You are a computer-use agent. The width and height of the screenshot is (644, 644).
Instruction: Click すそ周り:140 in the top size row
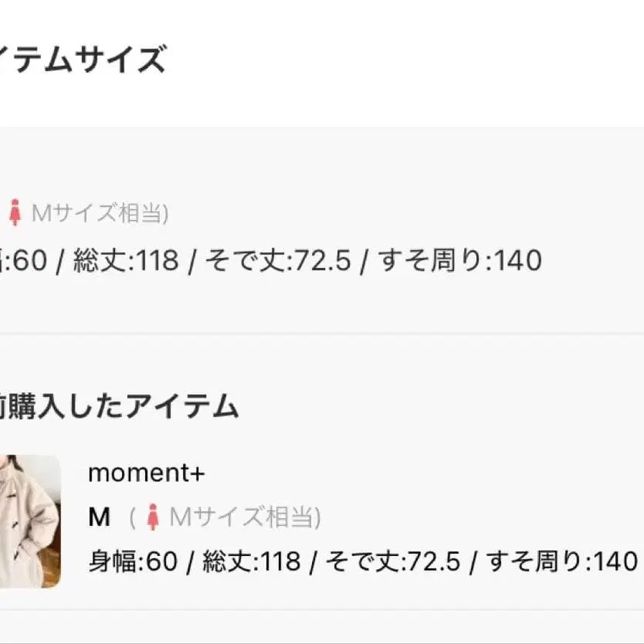click(x=459, y=261)
